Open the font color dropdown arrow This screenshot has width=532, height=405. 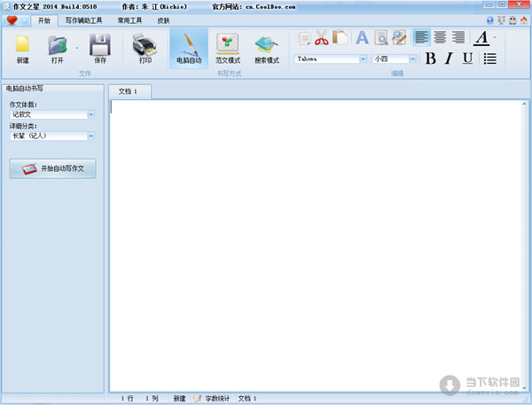495,37
